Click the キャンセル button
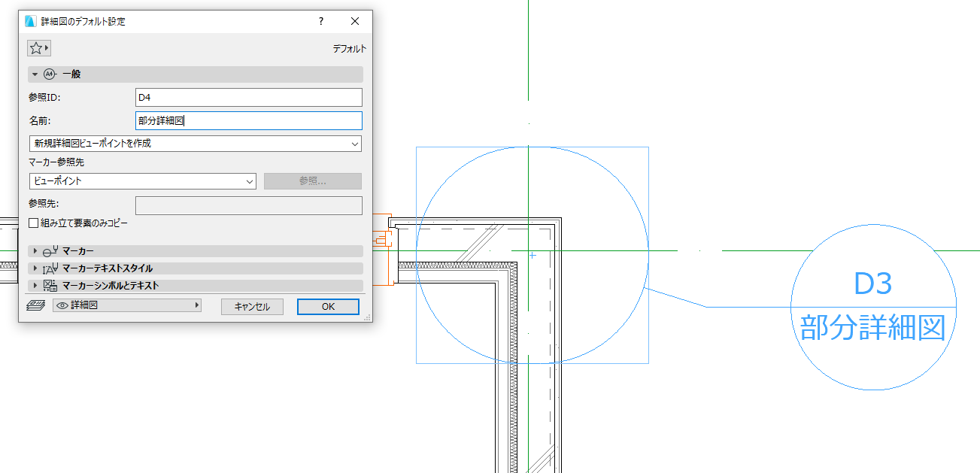Screen dimensions: 980x473 (252, 307)
